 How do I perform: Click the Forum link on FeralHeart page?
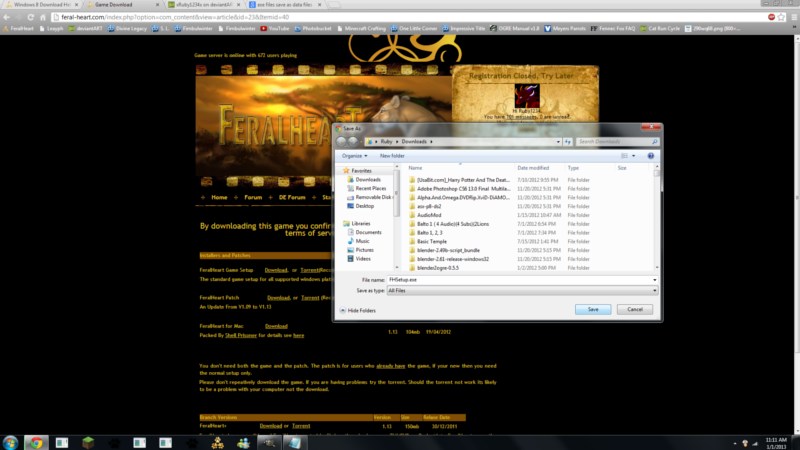(x=253, y=197)
